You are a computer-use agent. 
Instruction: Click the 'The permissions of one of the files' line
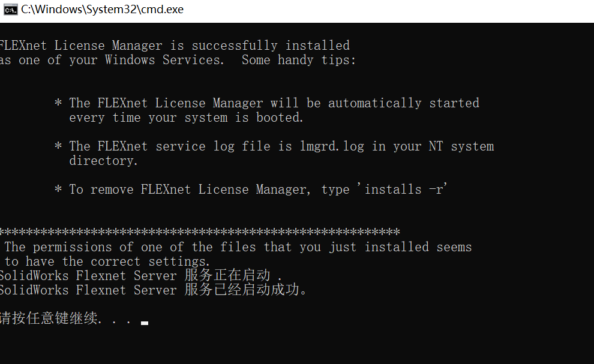[238, 247]
